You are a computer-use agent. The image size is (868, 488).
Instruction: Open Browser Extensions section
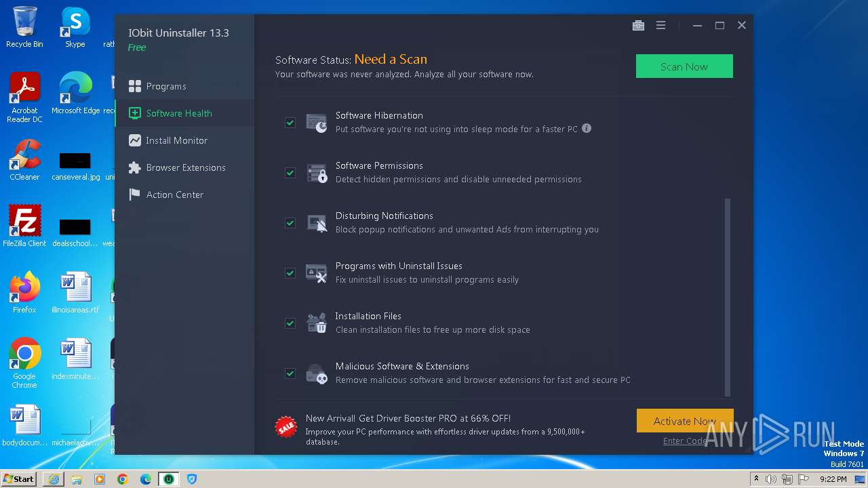[184, 167]
